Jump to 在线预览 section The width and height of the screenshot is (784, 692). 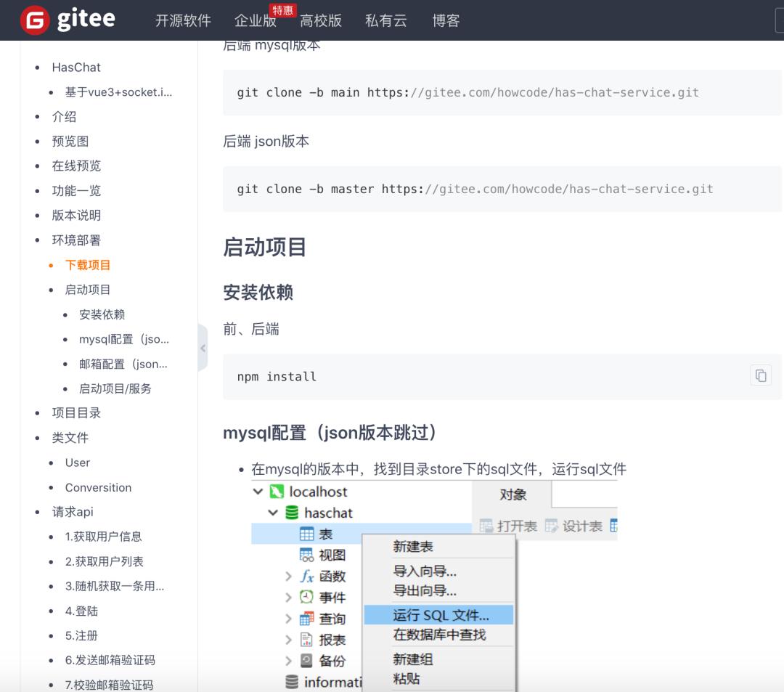(x=76, y=166)
